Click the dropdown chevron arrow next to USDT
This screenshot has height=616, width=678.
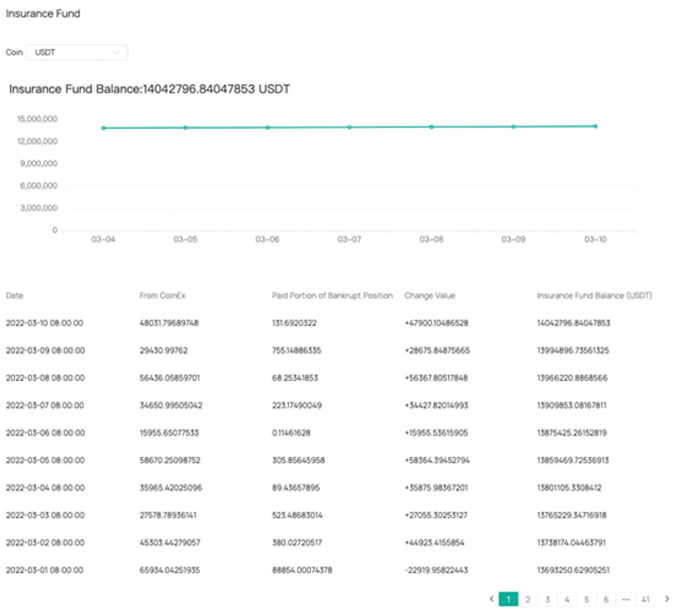pyautogui.click(x=117, y=53)
